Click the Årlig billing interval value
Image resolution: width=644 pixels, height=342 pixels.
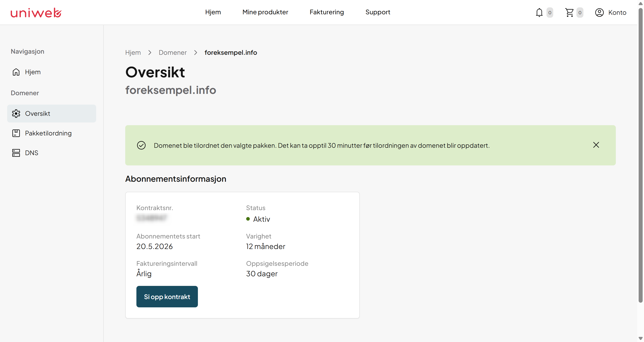(x=144, y=274)
